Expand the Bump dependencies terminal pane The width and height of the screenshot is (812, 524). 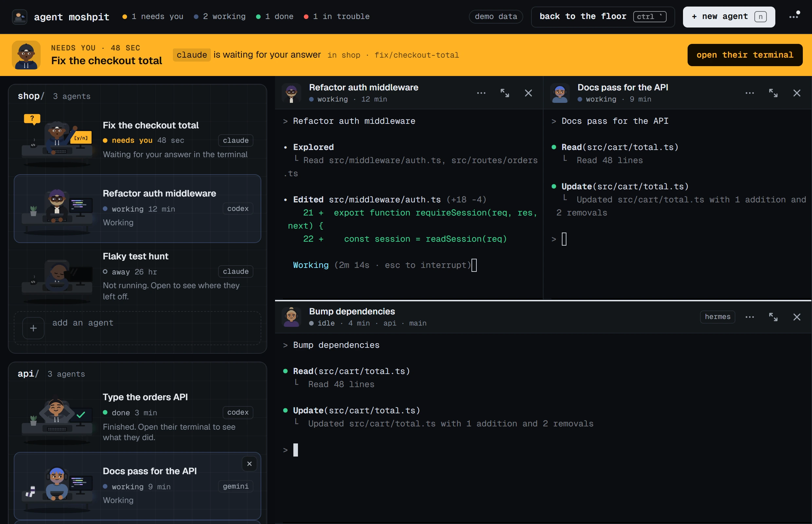coord(773,317)
